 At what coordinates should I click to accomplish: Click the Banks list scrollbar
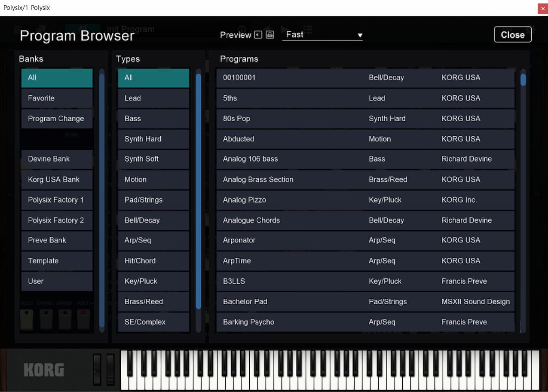102,201
